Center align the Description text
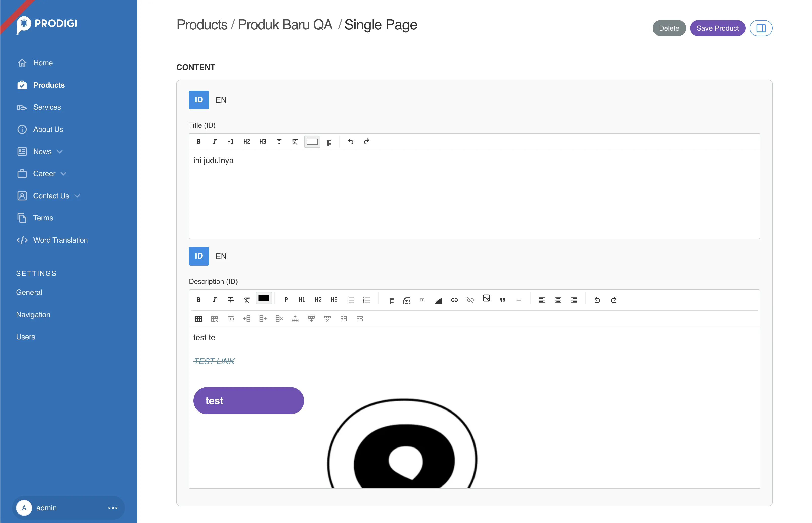The image size is (812, 523). 558,300
